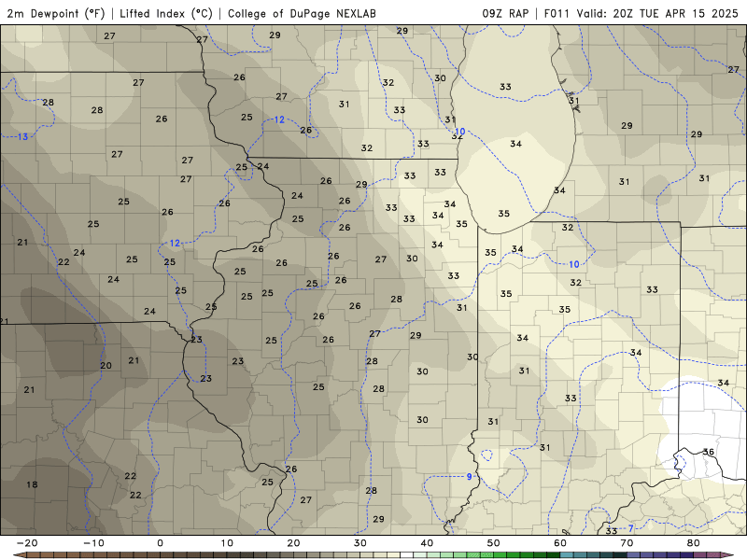Image resolution: width=747 pixels, height=560 pixels.
Task: Click the "Valid: 20Z TUE APR 15 2025" text
Action: 657,13
